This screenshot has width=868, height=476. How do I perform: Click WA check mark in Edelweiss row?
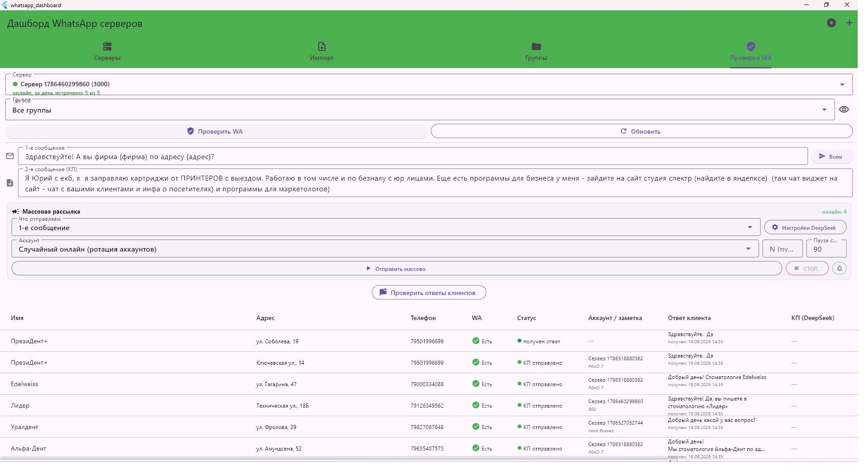click(476, 383)
